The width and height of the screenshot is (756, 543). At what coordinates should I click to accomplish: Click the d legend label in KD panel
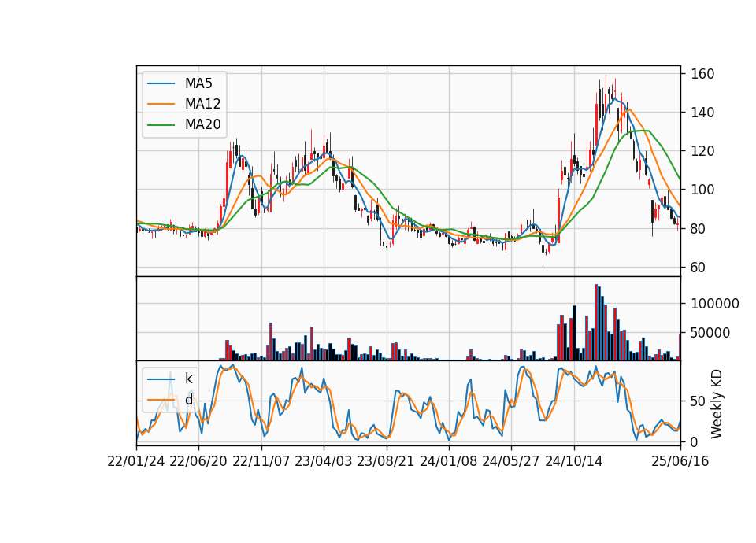pos(188,400)
